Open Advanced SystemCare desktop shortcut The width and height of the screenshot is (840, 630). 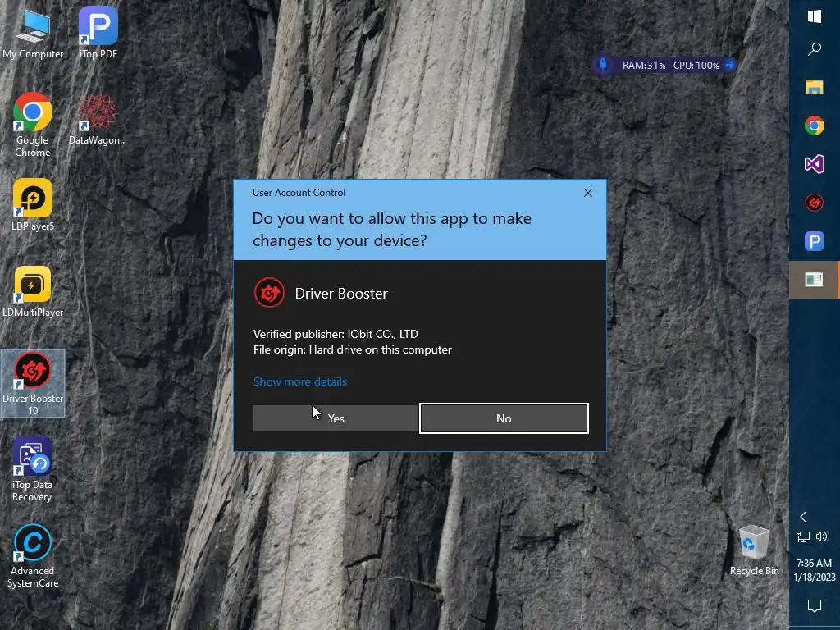33,557
